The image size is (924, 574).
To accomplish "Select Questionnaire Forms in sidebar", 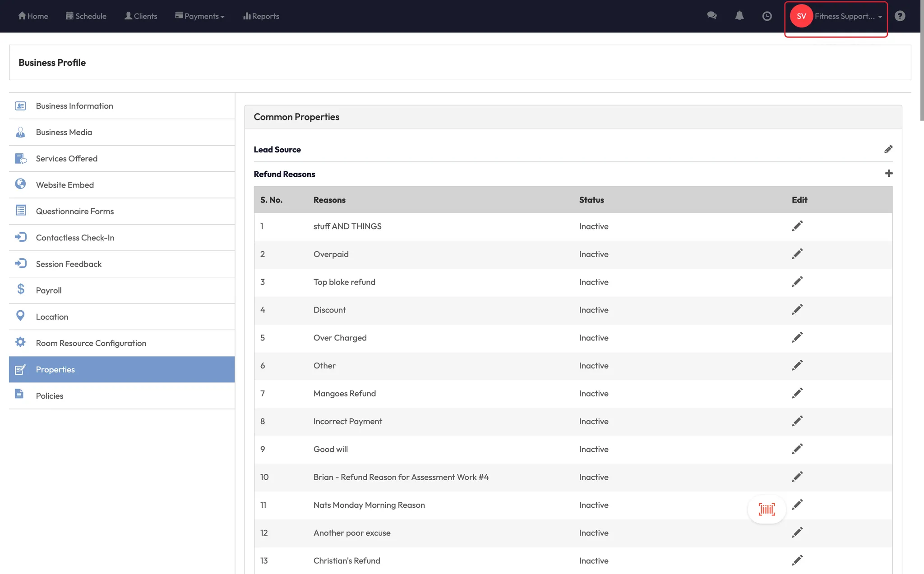I will 75,211.
